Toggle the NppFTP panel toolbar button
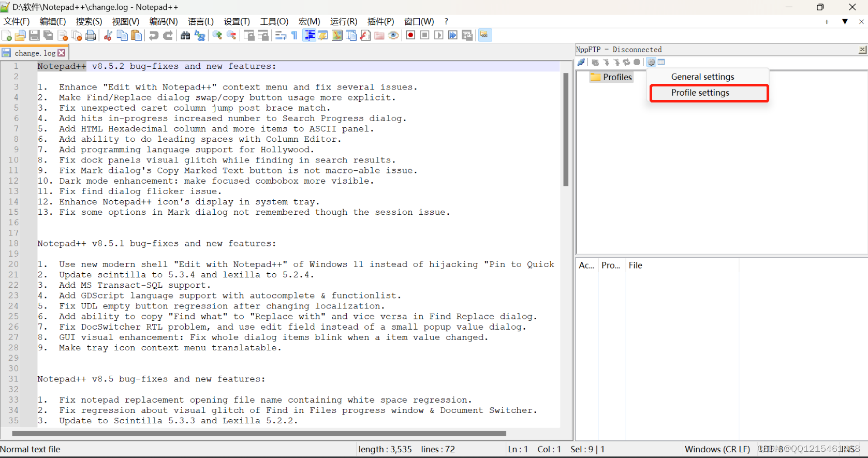 (485, 35)
